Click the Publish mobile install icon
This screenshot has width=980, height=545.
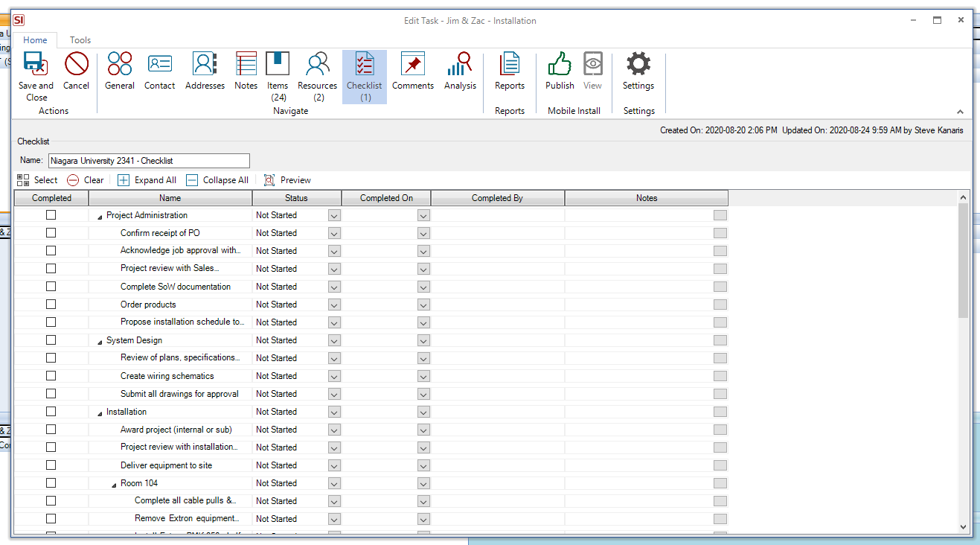[x=559, y=71]
